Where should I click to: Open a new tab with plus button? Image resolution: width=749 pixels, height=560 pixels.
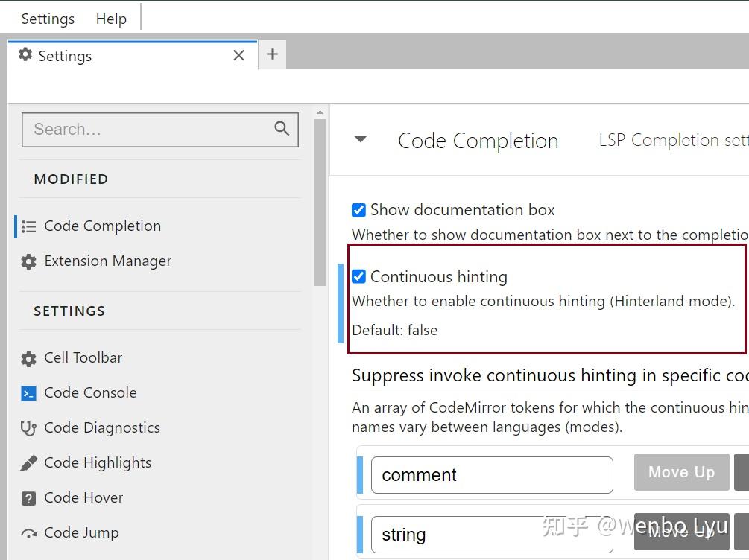click(272, 54)
